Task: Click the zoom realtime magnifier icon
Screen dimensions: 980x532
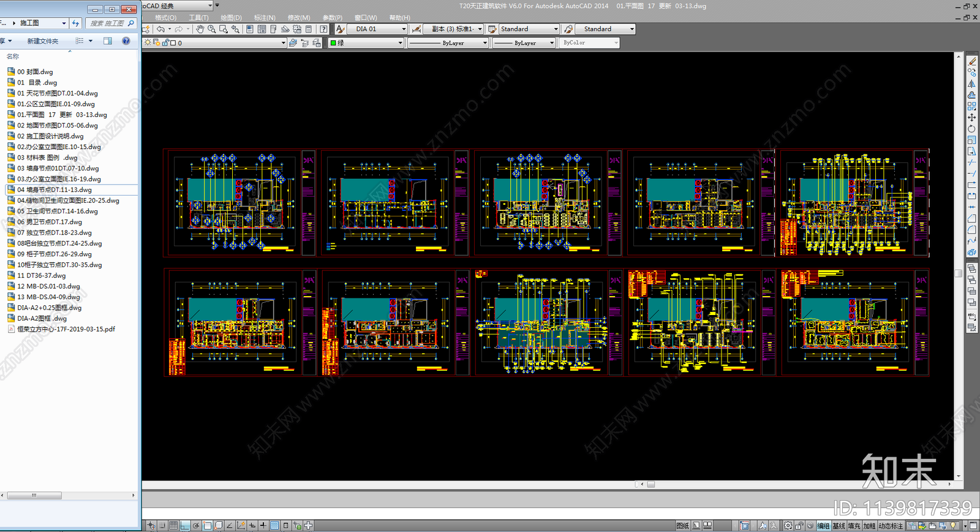Action: click(x=211, y=29)
